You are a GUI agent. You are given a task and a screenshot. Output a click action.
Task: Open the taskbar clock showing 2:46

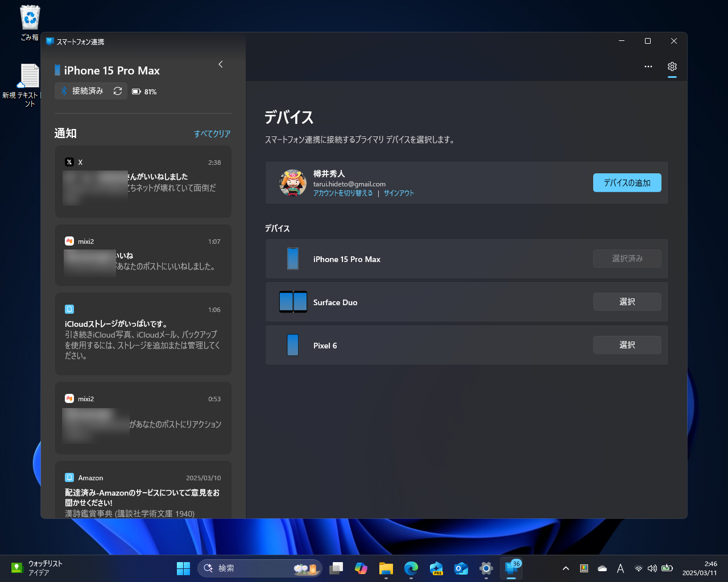click(700, 568)
